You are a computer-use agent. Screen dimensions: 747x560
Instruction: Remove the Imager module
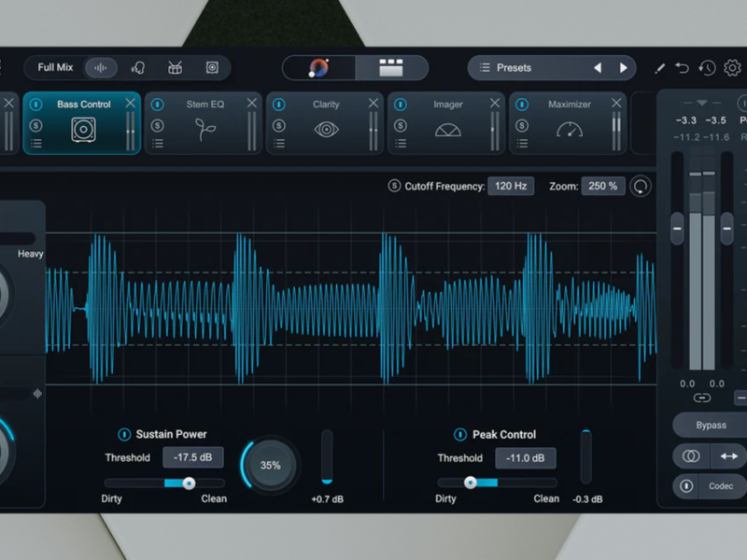(495, 103)
